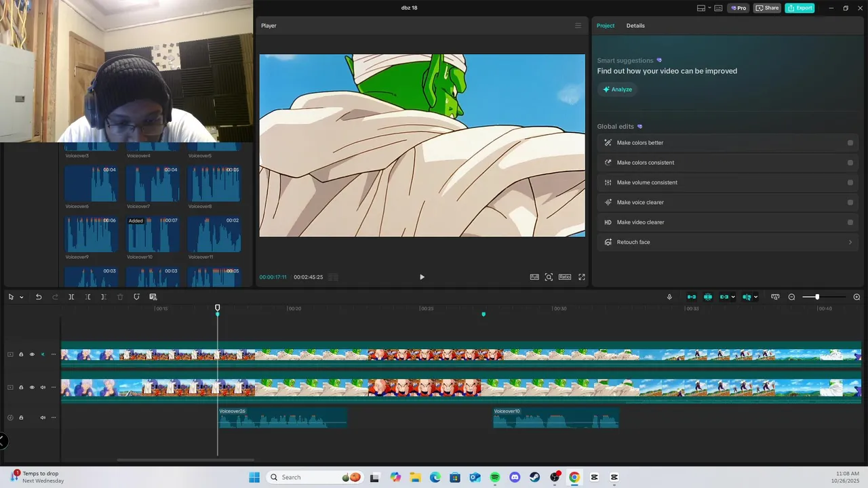This screenshot has height=488, width=868.
Task: Click the undo arrow in timeline toolbar
Action: pyautogui.click(x=39, y=297)
